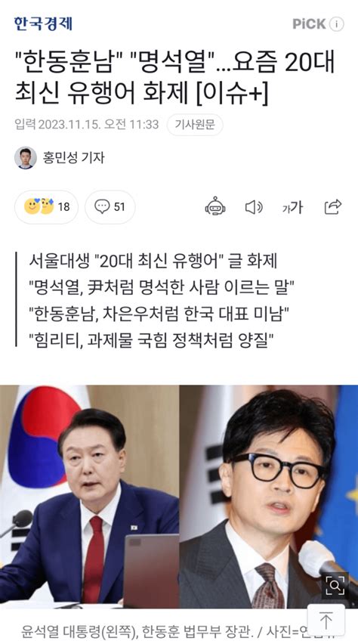Open reporter 홍민성 profile photo
Viewport: 358px width, 644px height.
pos(26,158)
